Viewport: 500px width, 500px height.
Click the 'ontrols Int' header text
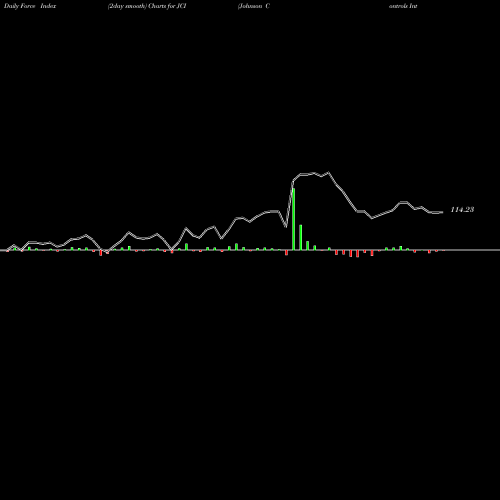coord(403,6)
